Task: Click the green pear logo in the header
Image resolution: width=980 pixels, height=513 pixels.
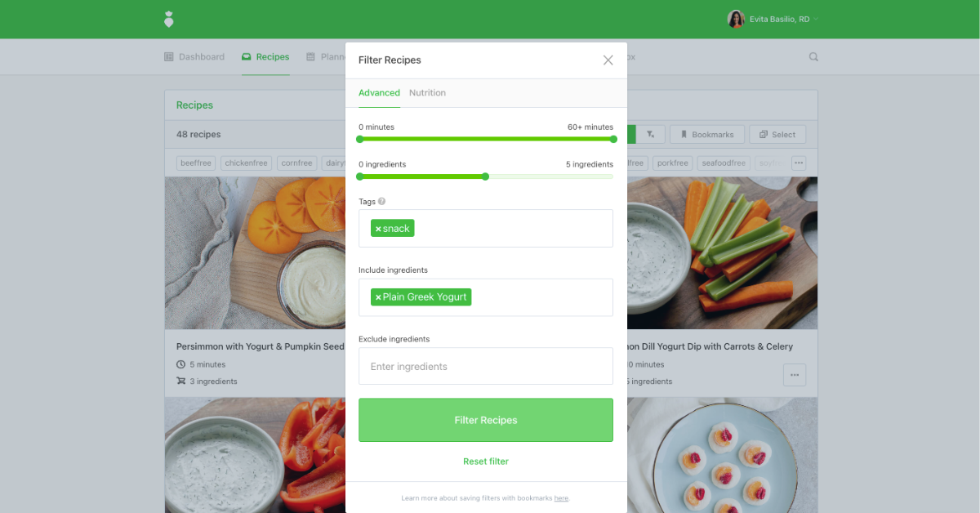Action: [x=169, y=19]
